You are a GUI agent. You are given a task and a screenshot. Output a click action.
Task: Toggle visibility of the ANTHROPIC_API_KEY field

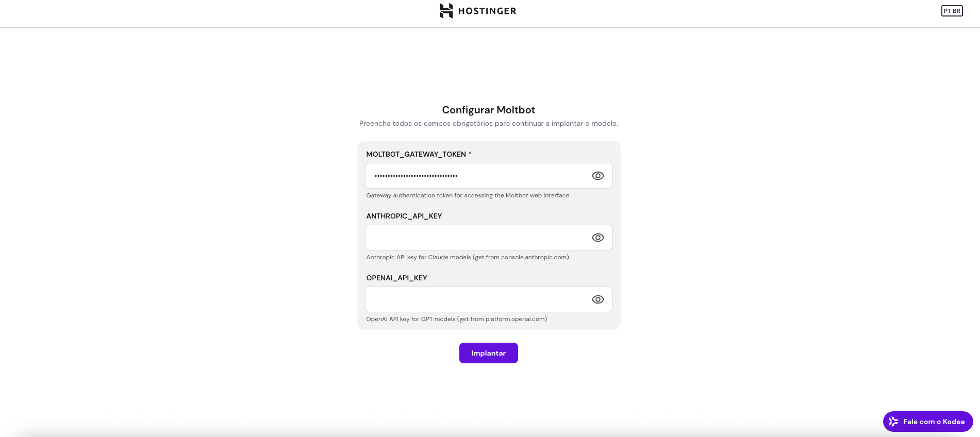click(597, 238)
